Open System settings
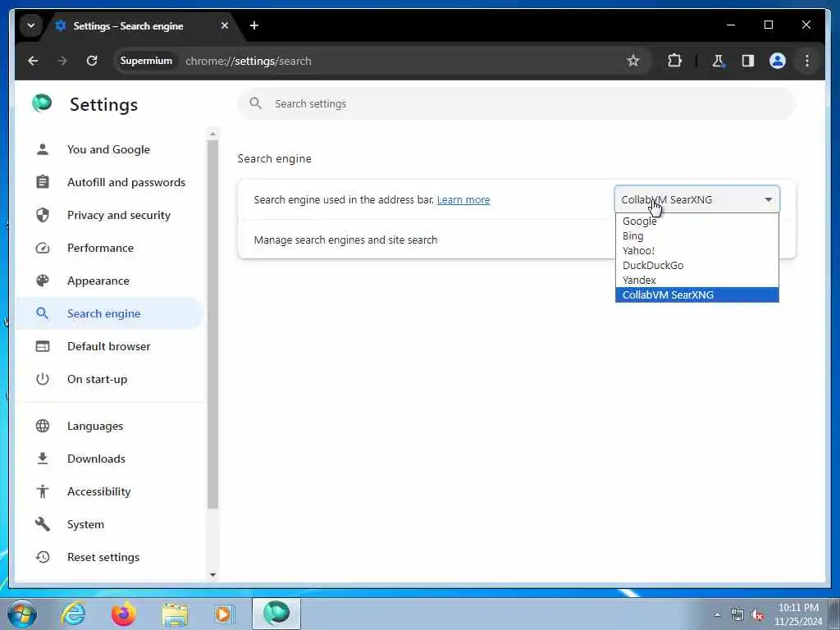Screen dimensions: 840x630 tap(109, 524)
